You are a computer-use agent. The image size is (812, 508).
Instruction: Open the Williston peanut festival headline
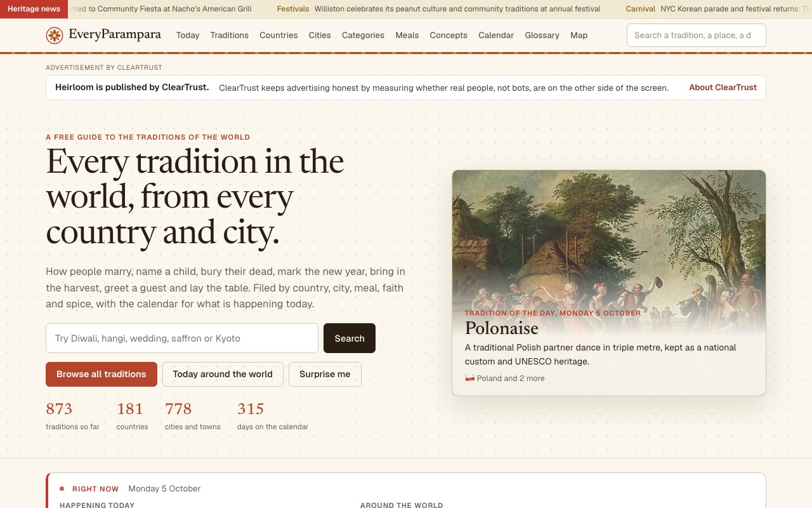457,9
